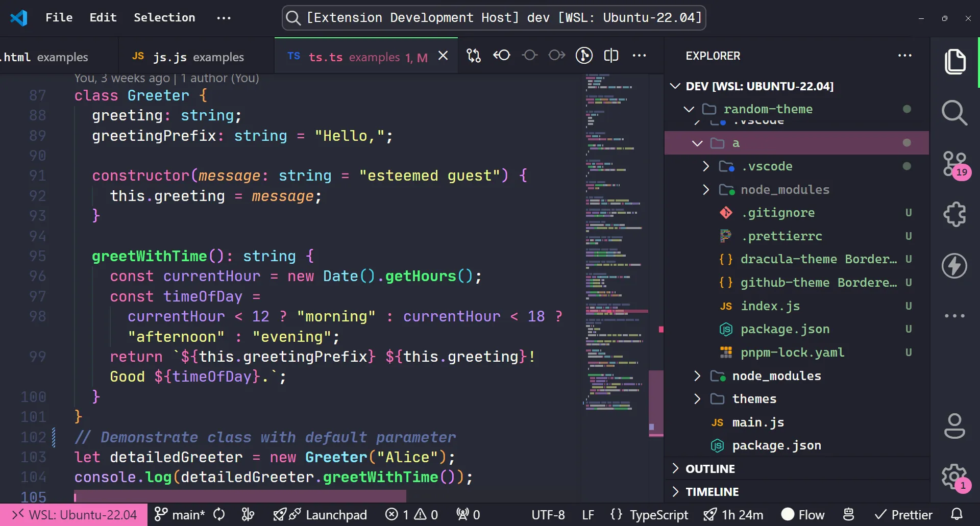Image resolution: width=980 pixels, height=526 pixels.
Task: Open the Edit menu
Action: point(103,18)
